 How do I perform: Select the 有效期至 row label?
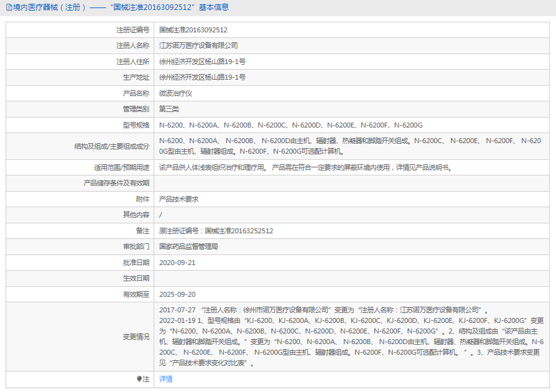pyautogui.click(x=136, y=294)
